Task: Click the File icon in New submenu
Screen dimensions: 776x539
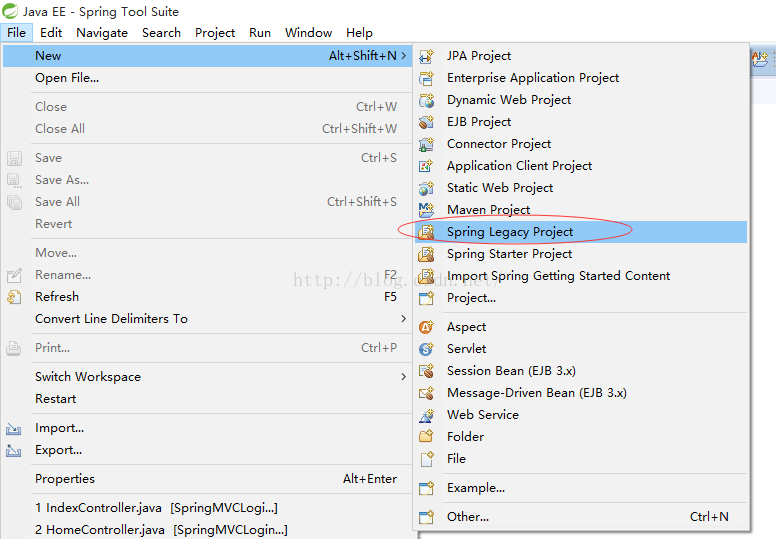Action: (x=426, y=459)
